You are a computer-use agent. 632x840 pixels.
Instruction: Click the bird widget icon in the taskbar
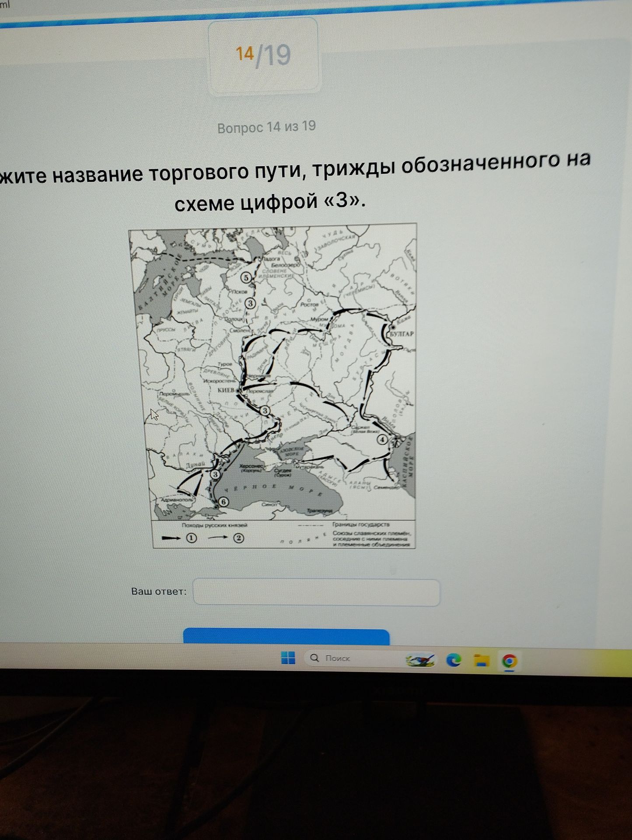(420, 660)
